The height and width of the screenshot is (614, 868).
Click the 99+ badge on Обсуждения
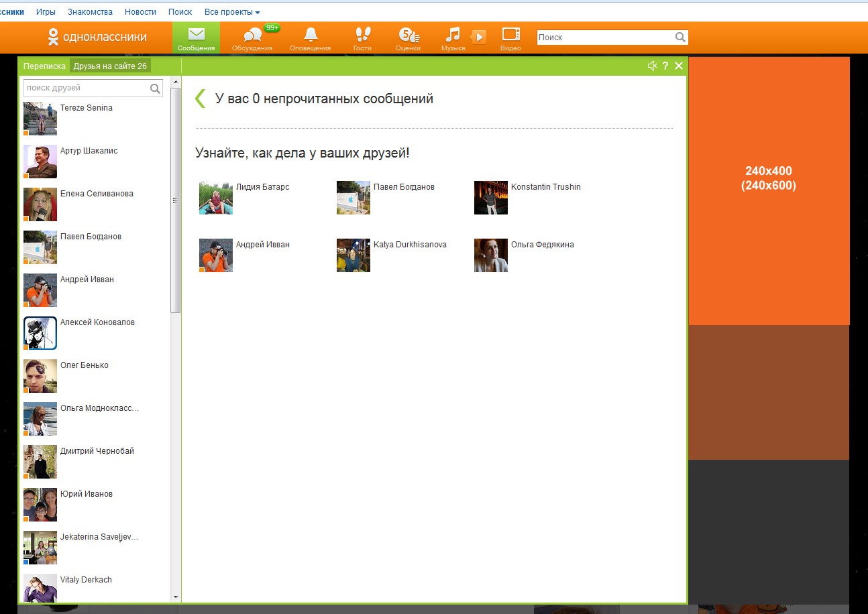click(x=272, y=27)
